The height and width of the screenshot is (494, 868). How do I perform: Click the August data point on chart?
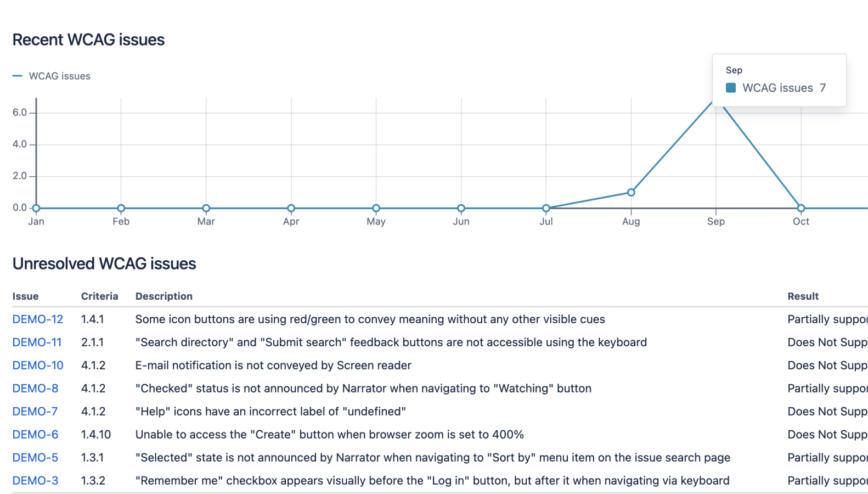tap(631, 192)
